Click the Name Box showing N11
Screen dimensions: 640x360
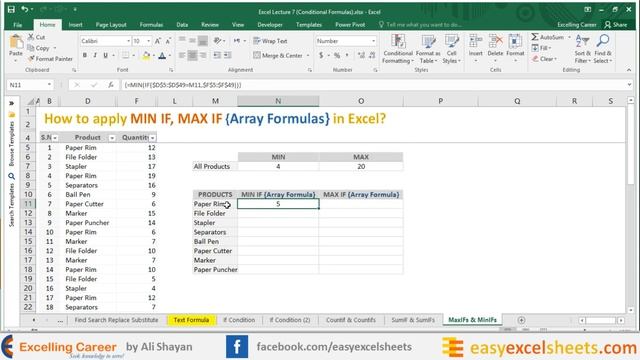30,85
